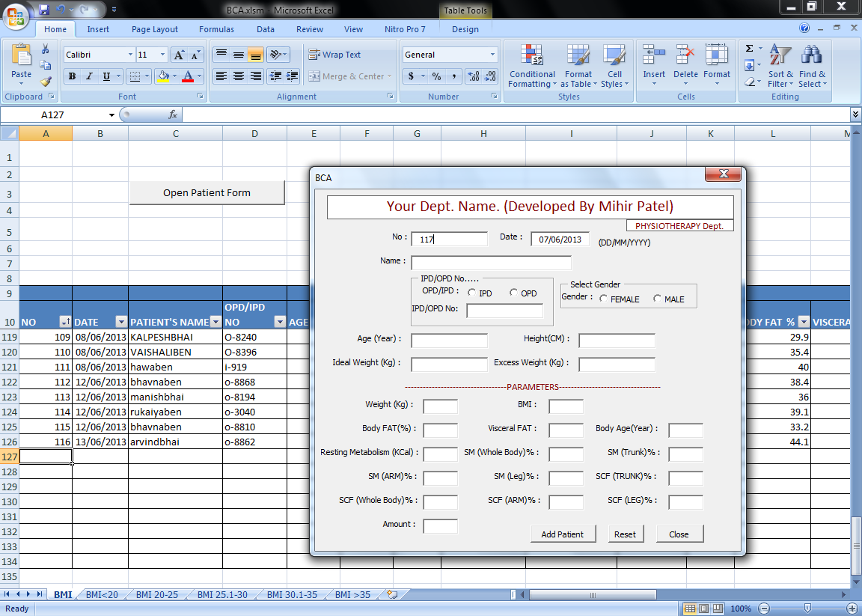Switch to BMI 25.1-30 sheet tab
The width and height of the screenshot is (862, 616).
pyautogui.click(x=222, y=594)
